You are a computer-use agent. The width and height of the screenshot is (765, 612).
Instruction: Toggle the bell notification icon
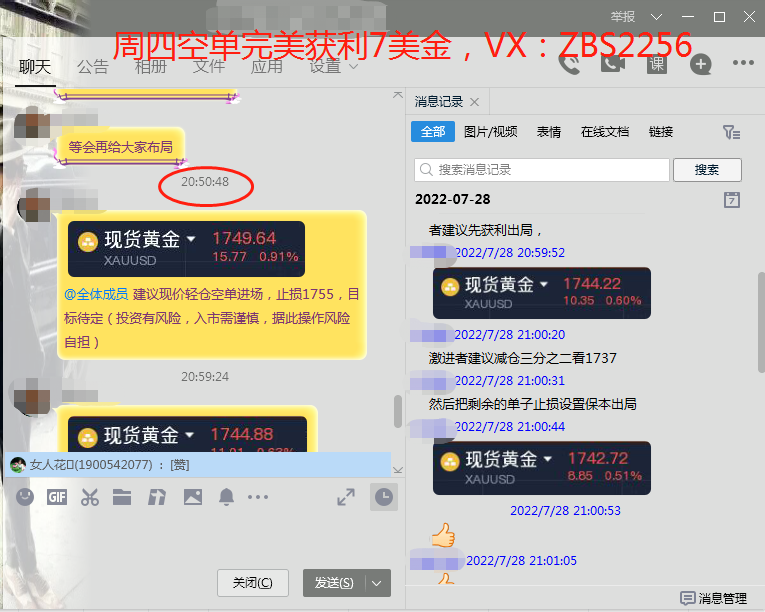227,497
